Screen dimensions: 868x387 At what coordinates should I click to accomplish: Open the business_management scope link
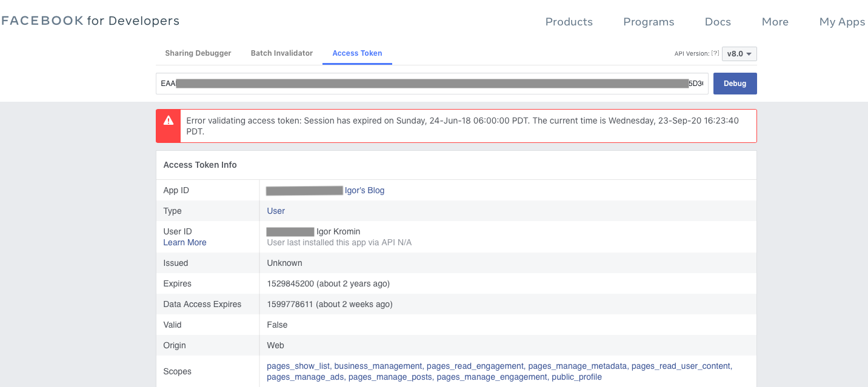(378, 366)
